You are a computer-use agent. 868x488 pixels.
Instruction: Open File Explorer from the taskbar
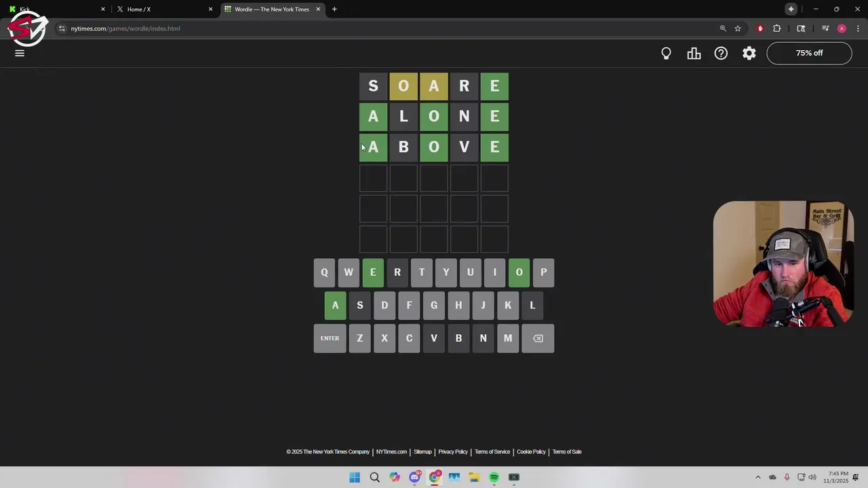coord(474,477)
